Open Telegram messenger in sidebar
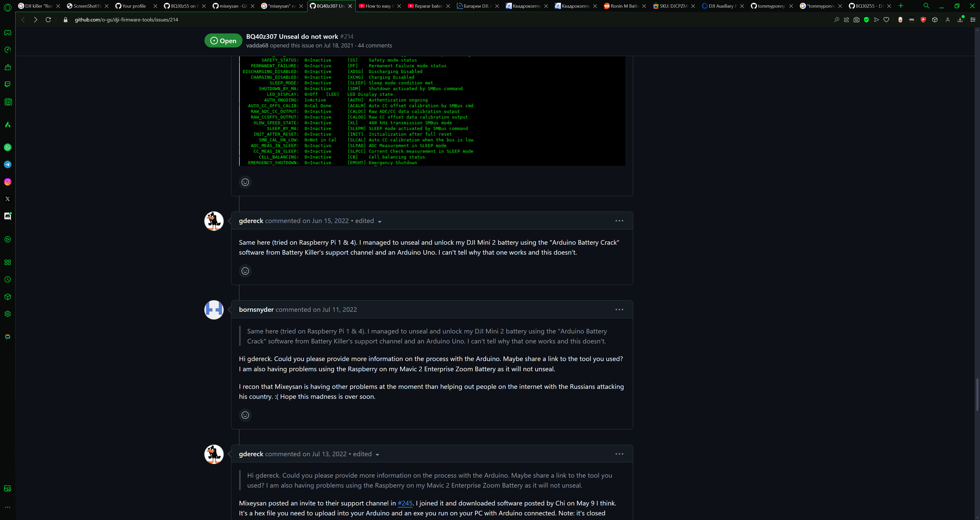Image resolution: width=980 pixels, height=520 pixels. tap(8, 164)
